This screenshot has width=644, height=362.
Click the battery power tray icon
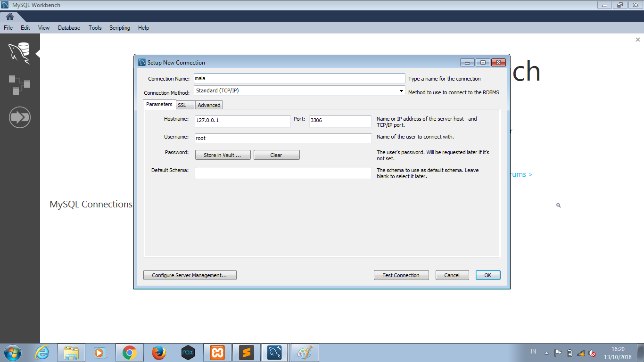(x=570, y=353)
